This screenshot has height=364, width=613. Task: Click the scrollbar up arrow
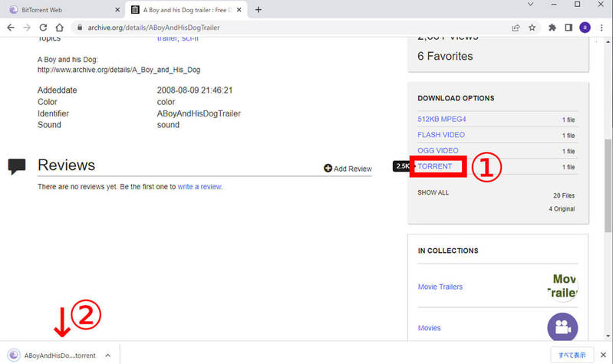coord(608,41)
